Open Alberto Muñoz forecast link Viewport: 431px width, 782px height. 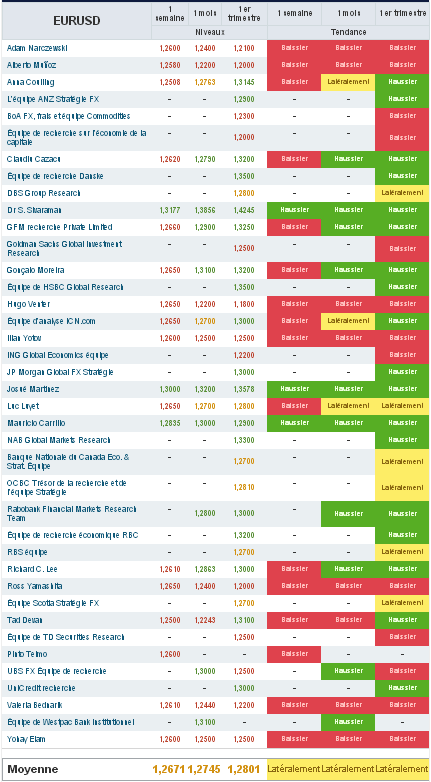pyautogui.click(x=30, y=65)
